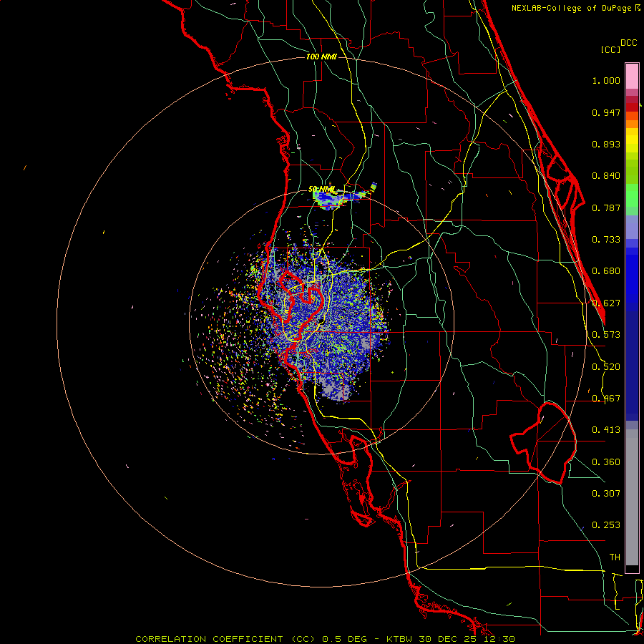644x644 pixels.
Task: Click the 50 NMI range ring label
Action: tap(321, 190)
